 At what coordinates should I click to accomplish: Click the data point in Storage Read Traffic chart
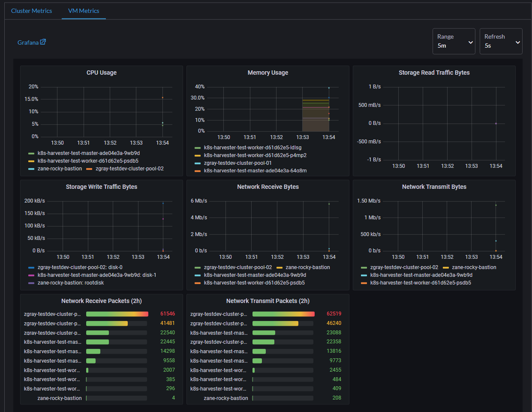click(496, 124)
